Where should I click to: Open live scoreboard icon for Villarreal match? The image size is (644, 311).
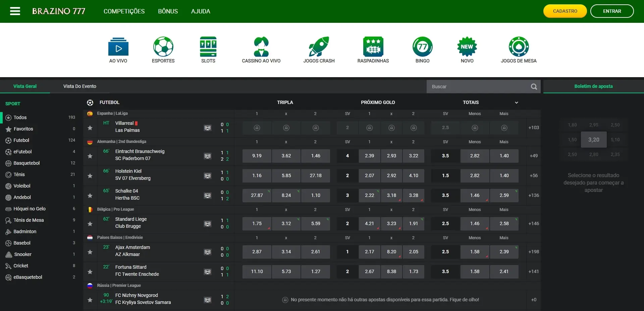point(208,128)
